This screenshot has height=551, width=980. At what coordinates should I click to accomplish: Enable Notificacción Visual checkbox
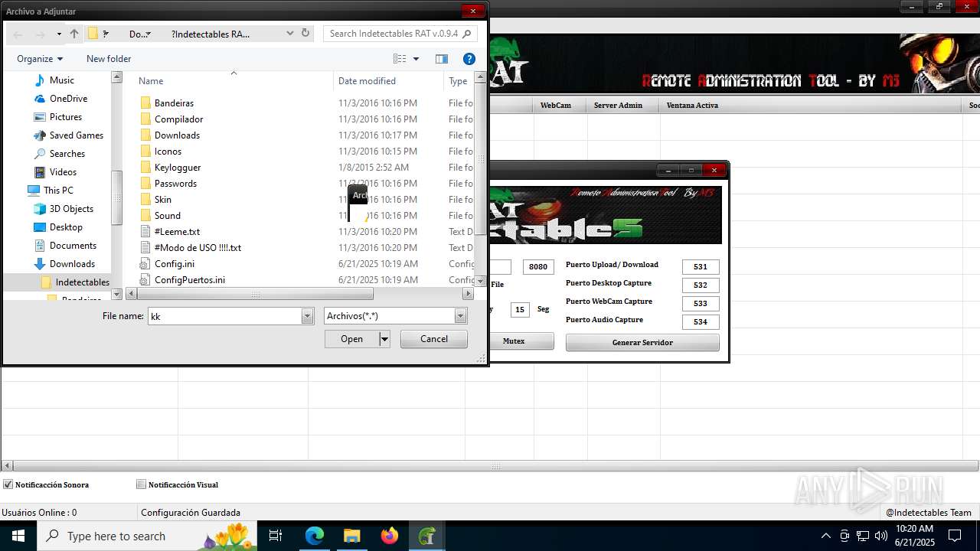141,484
